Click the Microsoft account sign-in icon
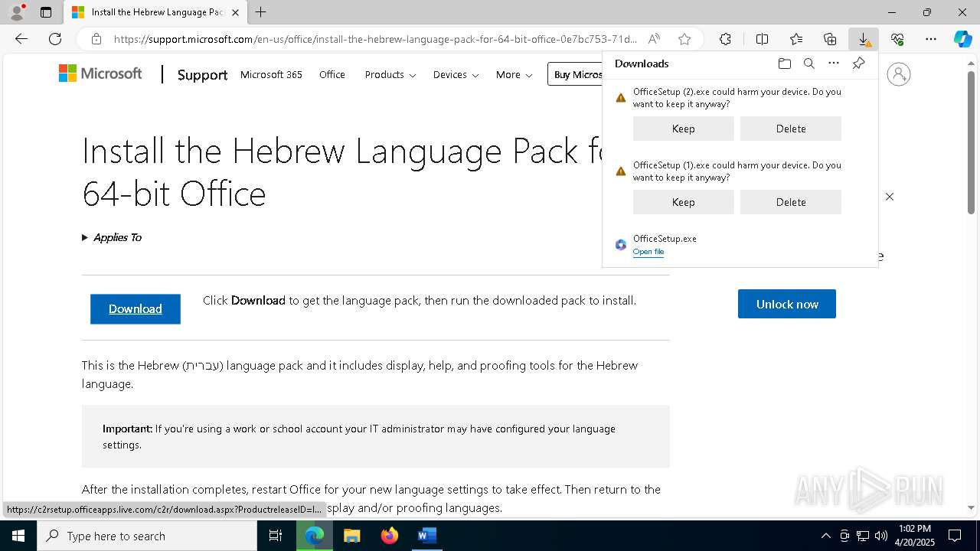The image size is (980, 551). point(899,74)
